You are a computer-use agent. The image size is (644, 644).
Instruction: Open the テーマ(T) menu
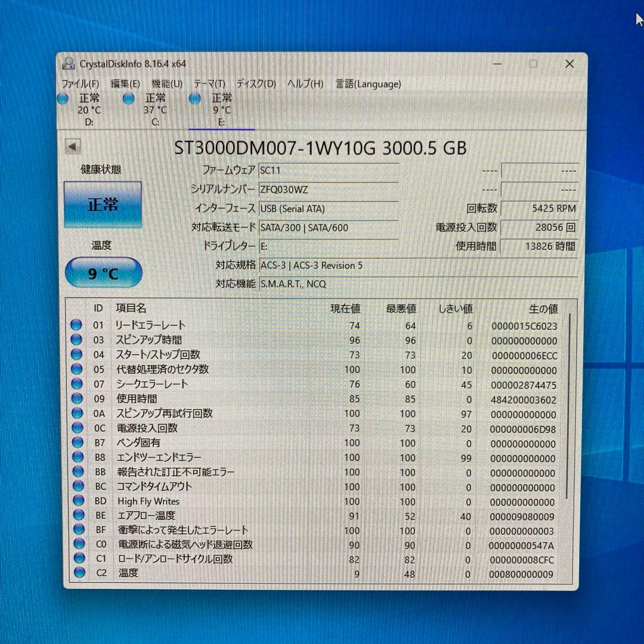[209, 84]
